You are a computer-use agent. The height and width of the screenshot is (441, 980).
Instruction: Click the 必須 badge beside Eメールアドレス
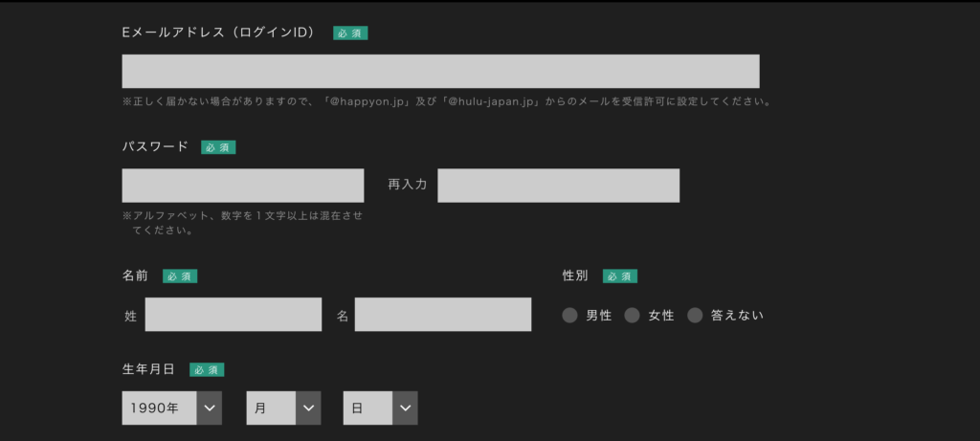coord(350,33)
